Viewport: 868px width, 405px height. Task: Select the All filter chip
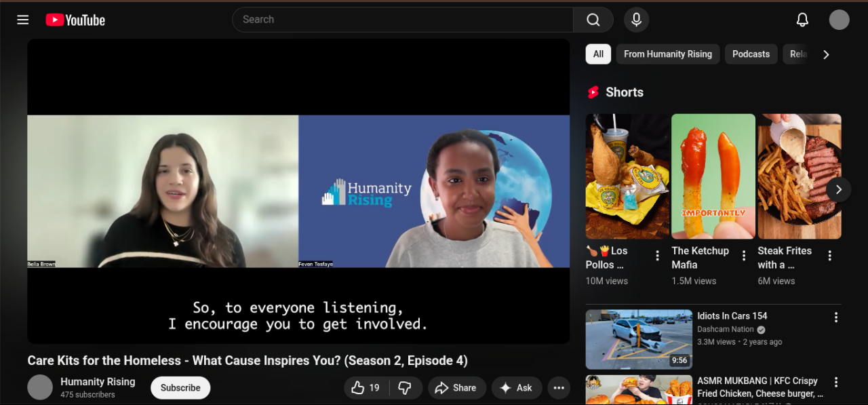click(x=598, y=54)
